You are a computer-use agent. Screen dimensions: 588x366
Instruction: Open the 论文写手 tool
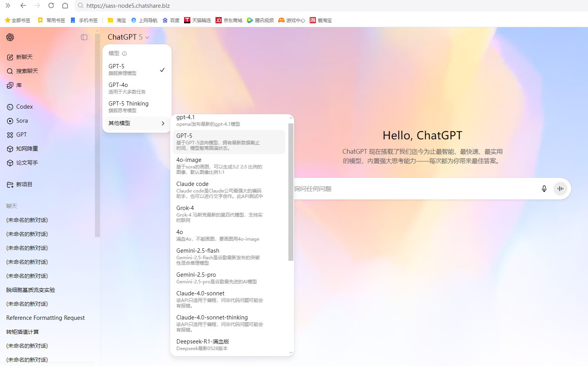click(x=22, y=163)
